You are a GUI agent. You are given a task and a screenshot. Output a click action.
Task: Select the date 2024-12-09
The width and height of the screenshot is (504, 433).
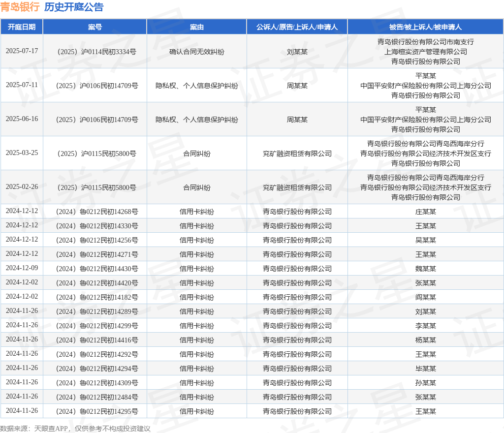click(22, 268)
